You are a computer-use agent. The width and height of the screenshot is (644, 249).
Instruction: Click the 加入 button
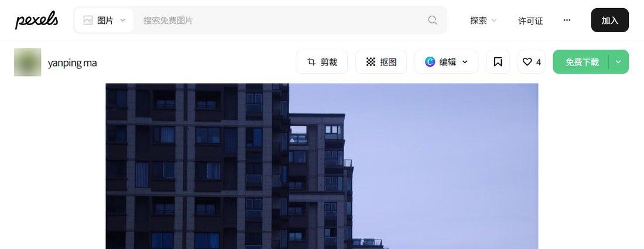pyautogui.click(x=610, y=20)
